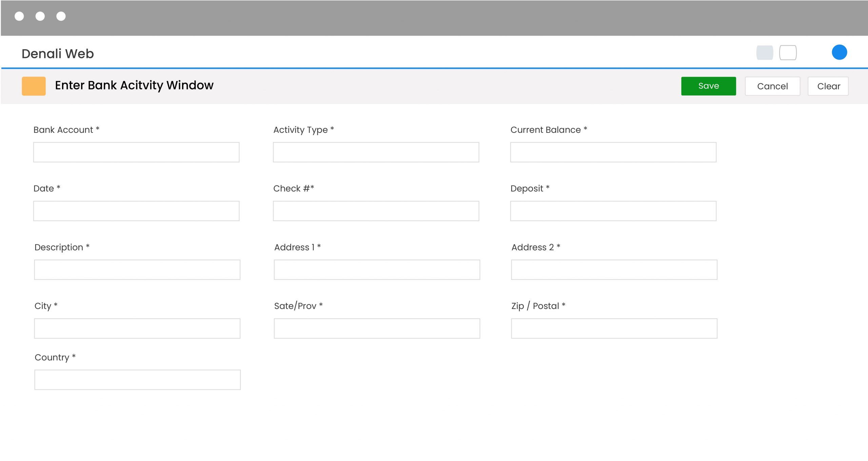Click the Date input box
The width and height of the screenshot is (868, 461).
click(136, 211)
